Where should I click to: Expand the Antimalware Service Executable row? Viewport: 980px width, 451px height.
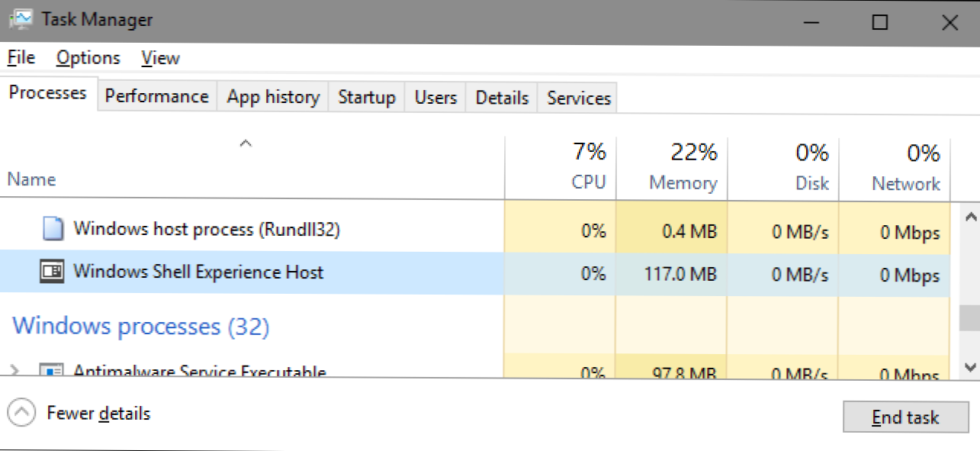click(x=14, y=371)
